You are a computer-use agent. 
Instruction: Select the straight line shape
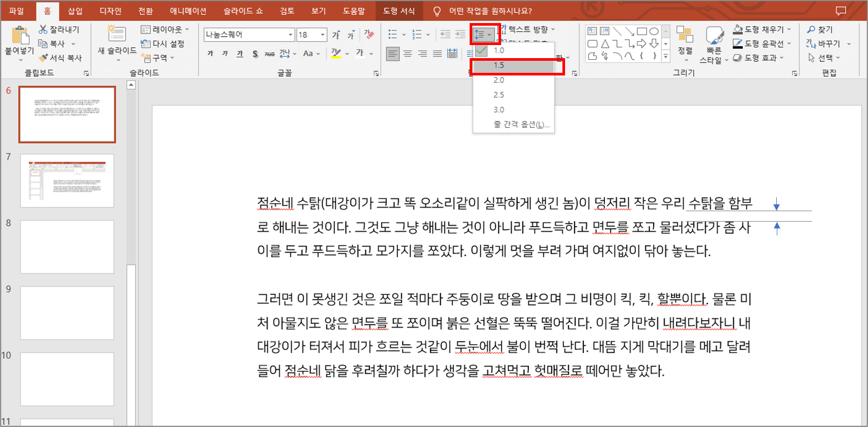617,31
